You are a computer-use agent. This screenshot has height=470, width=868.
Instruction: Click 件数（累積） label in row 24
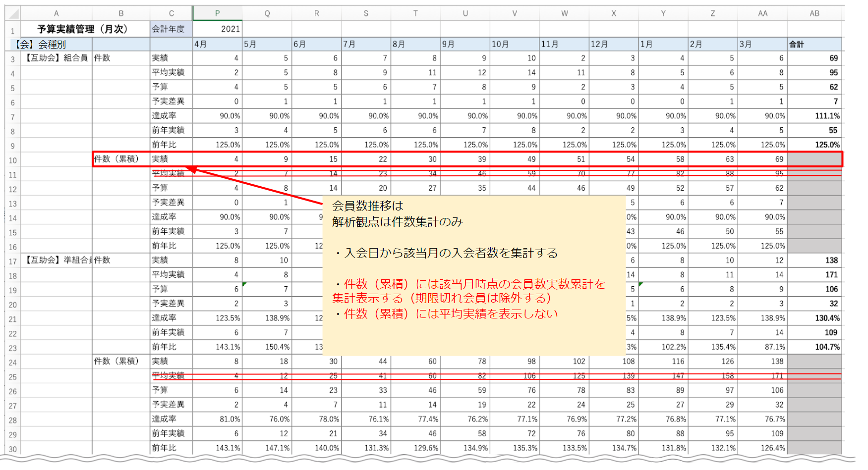click(x=117, y=361)
